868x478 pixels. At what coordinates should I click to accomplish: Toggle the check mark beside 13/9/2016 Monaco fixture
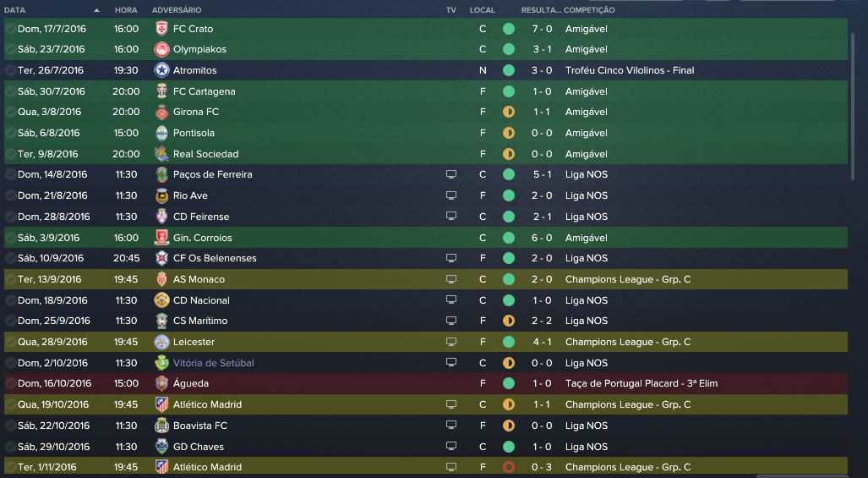point(10,279)
